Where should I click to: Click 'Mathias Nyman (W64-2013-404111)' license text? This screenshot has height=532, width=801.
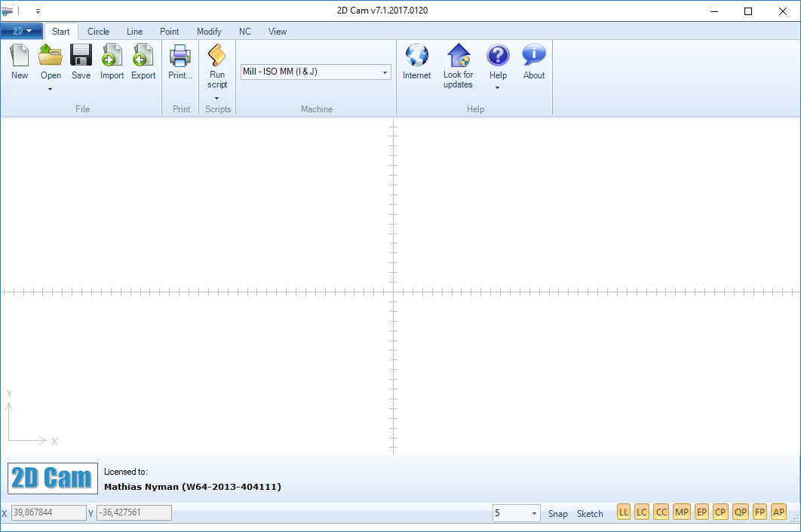point(192,487)
